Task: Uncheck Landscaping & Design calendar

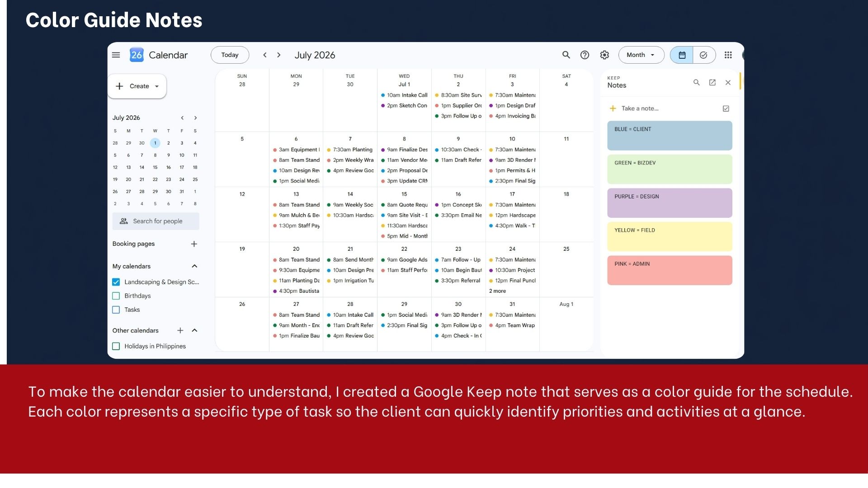Action: coord(116,282)
